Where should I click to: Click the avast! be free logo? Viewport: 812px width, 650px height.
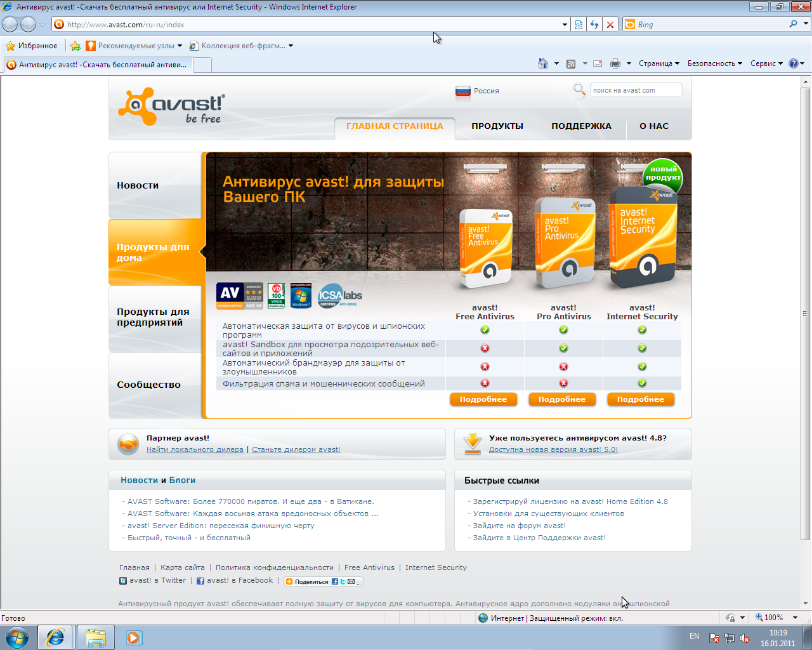[x=171, y=107]
